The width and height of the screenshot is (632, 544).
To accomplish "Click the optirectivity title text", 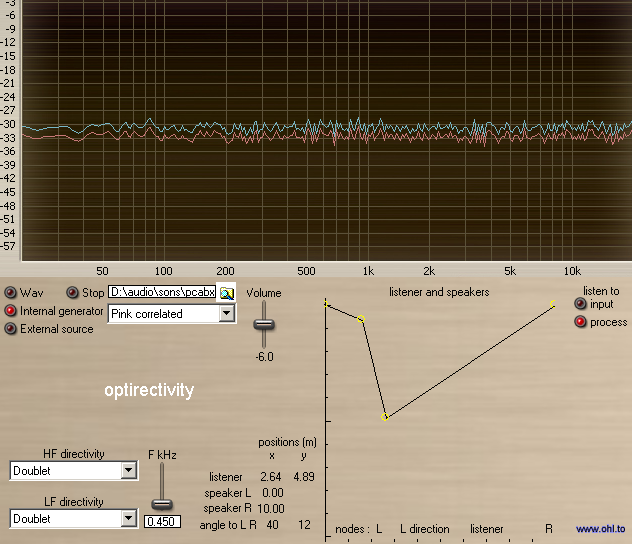I will pyautogui.click(x=149, y=390).
